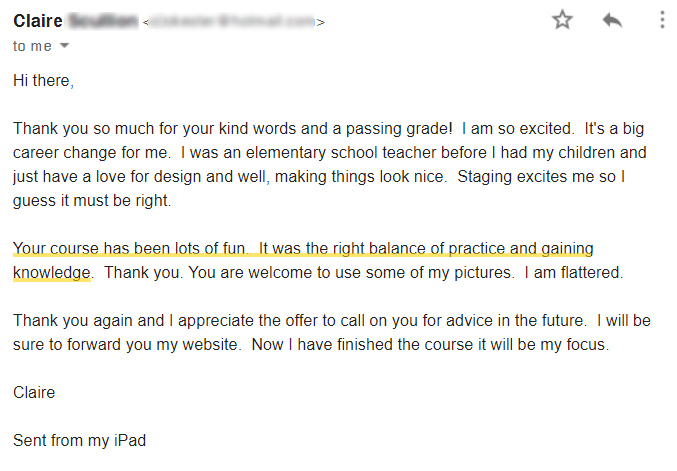Viewport: 677px width, 471px height.
Task: Click the 'Claire' signature near the bottom
Action: coord(34,392)
